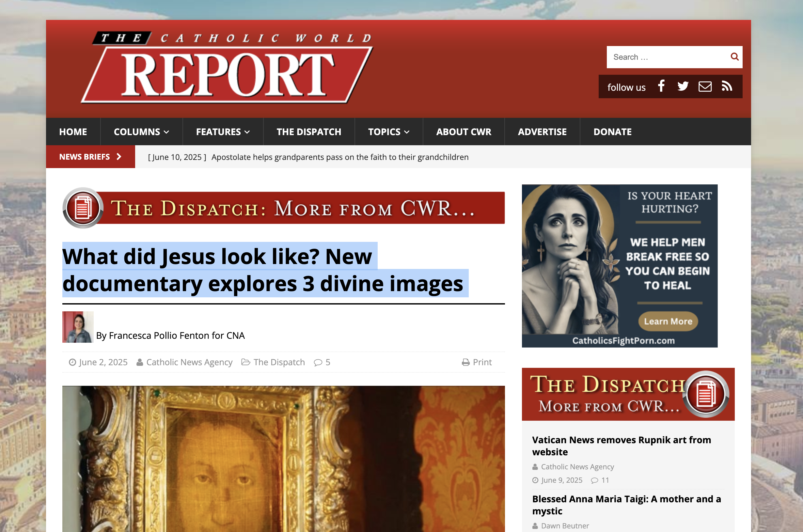Open The Dispatch menu item

[309, 132]
